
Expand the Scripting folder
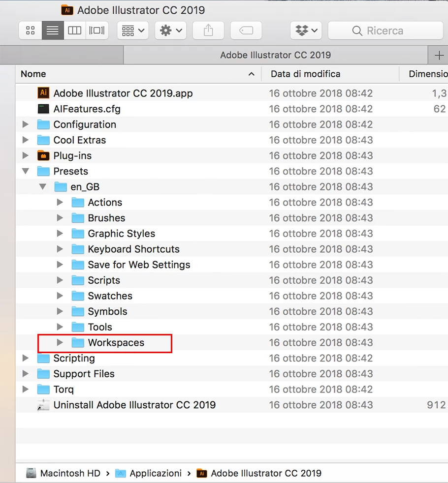26,358
